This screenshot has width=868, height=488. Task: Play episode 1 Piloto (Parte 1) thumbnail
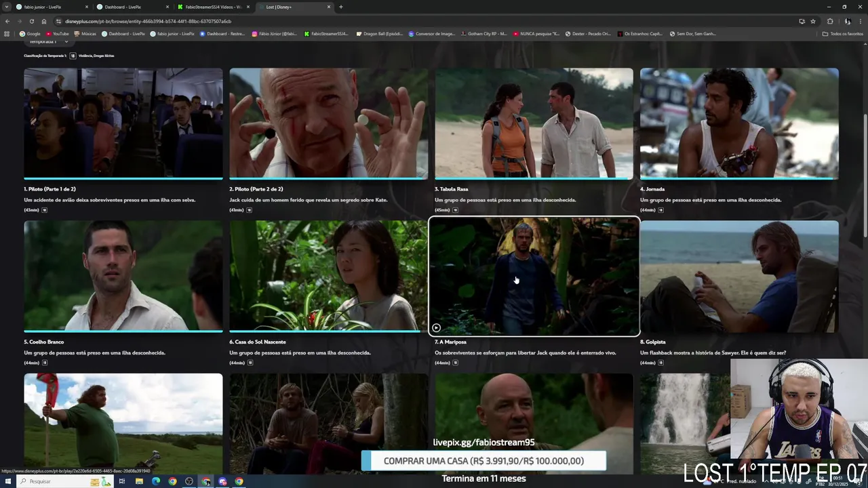click(x=123, y=123)
